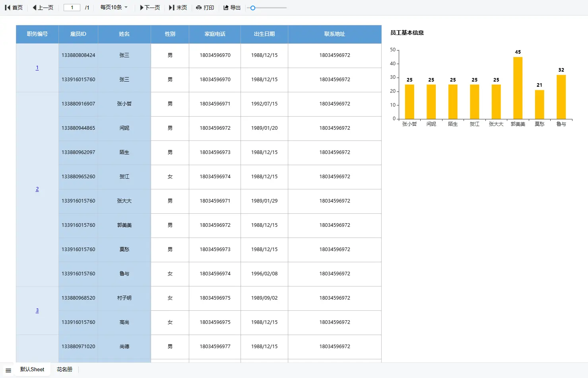Select the 默认Sheet tab
The height and width of the screenshot is (378, 588).
(x=32, y=370)
